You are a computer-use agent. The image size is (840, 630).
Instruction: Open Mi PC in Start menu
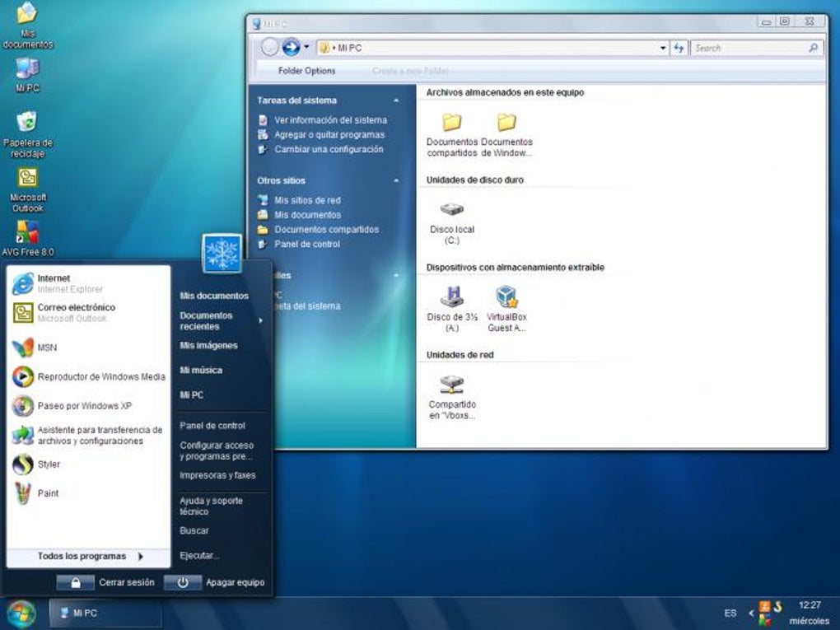click(x=191, y=394)
